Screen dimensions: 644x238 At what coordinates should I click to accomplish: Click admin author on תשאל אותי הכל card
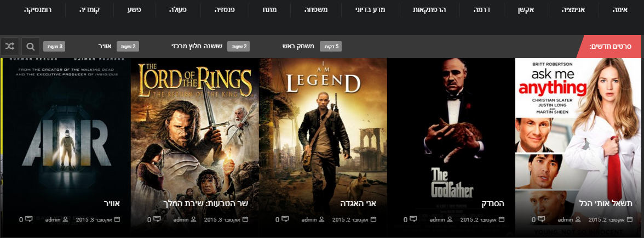(566, 219)
